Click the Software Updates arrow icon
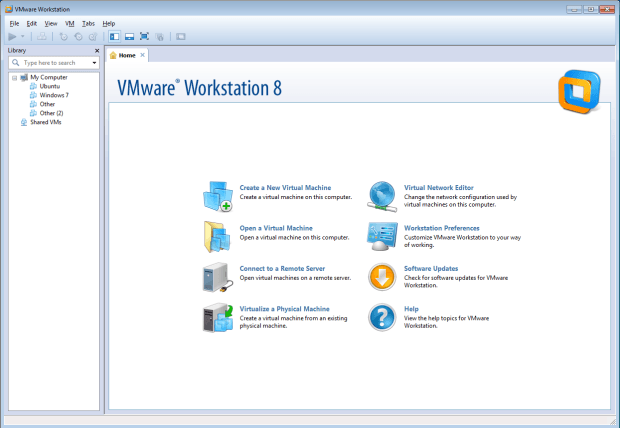The height and width of the screenshot is (428, 620). point(382,277)
